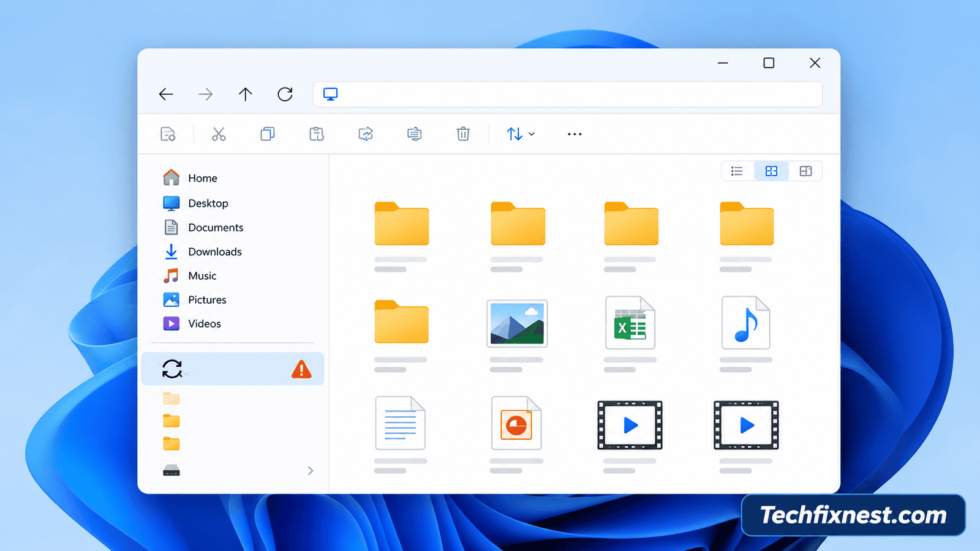Go back with the left arrow
980x551 pixels.
(166, 94)
